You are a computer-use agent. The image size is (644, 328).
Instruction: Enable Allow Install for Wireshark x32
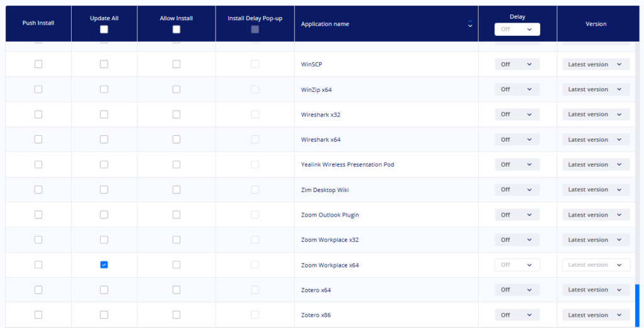[x=176, y=115]
